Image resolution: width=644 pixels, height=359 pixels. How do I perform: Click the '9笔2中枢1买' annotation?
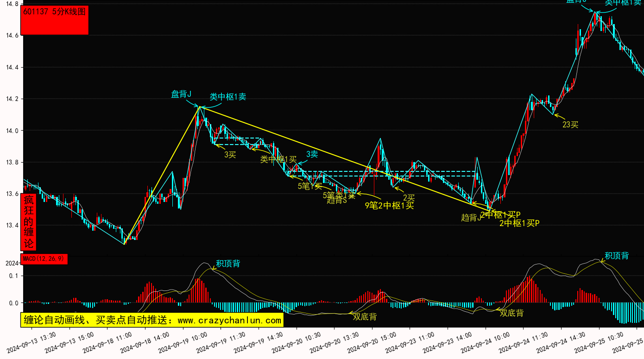(390, 206)
